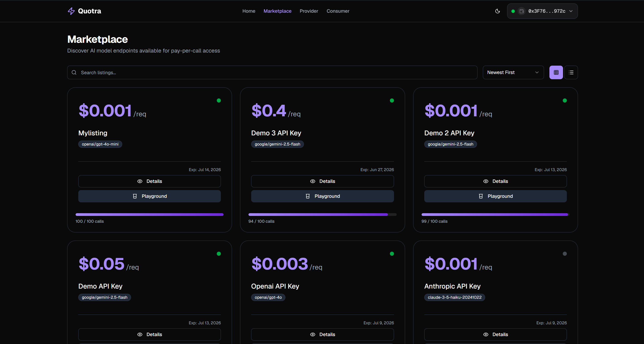Open the Provider nav item
Viewport: 644px width, 344px height.
coord(309,11)
